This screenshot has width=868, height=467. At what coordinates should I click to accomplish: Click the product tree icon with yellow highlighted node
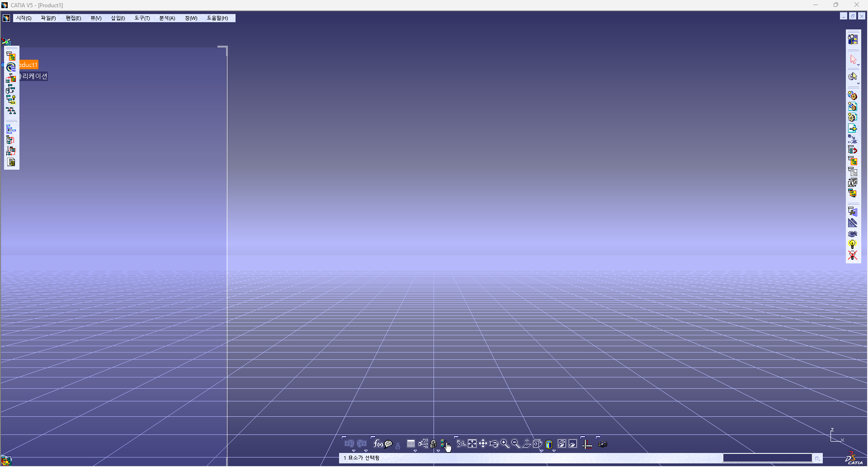[x=11, y=56]
